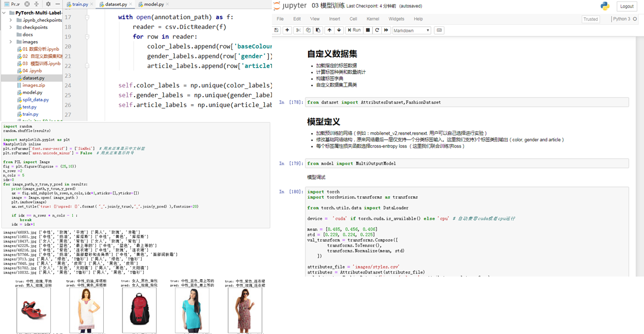This screenshot has width=644, height=334.
Task: Click the red backpack result image
Action: click(x=139, y=310)
